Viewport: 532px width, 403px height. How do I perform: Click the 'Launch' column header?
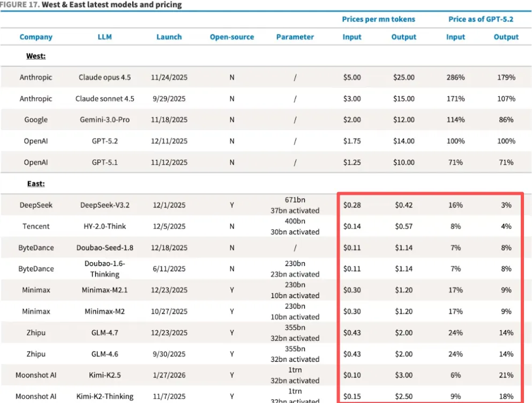coord(169,37)
